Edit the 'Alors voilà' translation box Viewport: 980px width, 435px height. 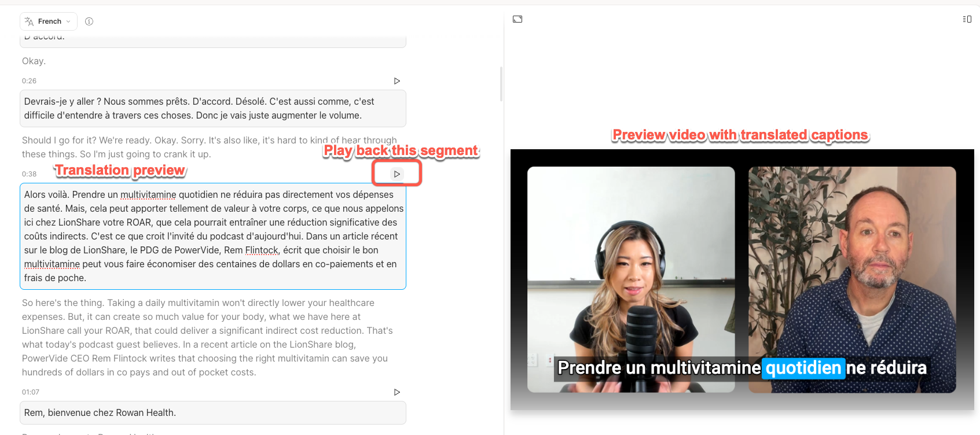(213, 236)
